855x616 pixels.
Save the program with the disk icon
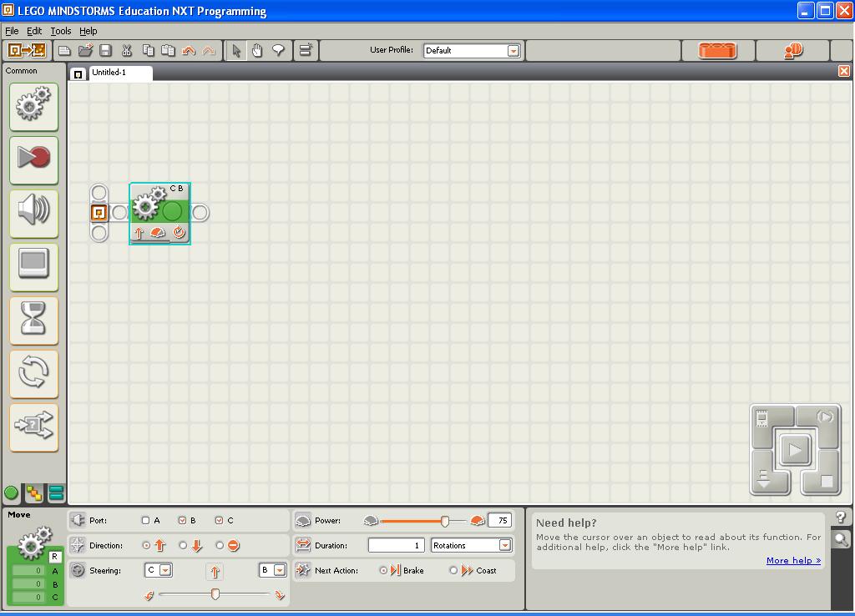pyautogui.click(x=106, y=51)
